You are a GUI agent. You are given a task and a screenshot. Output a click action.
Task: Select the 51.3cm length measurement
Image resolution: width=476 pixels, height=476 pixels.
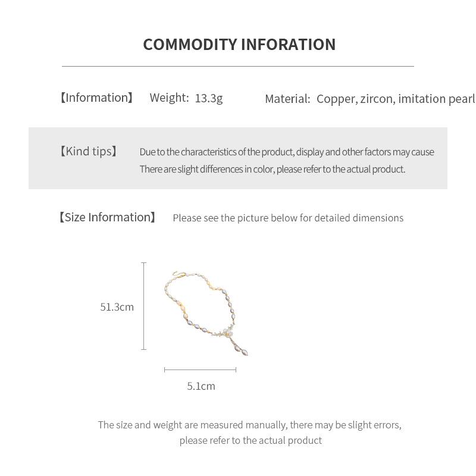117,307
